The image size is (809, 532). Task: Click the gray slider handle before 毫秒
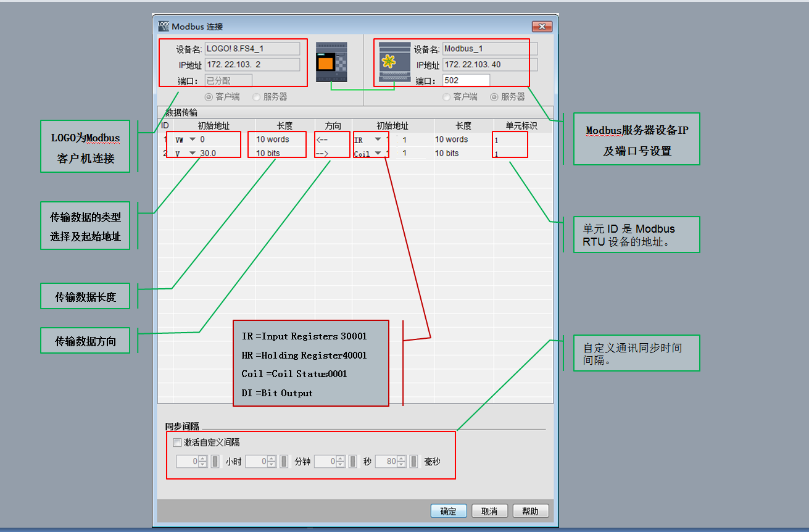point(414,462)
